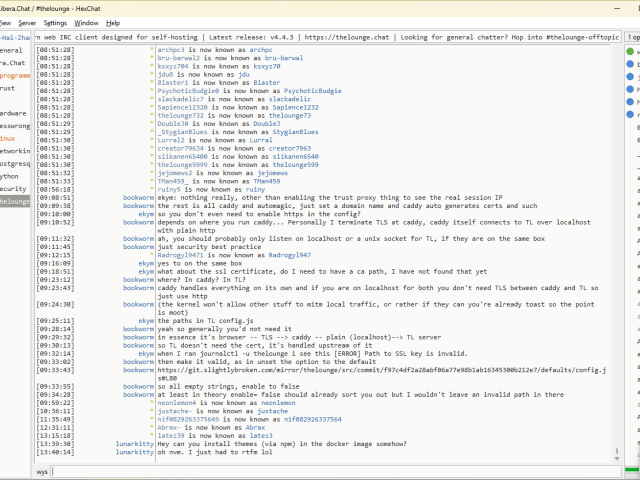
Task: Focus the message input box
Action: click(330, 470)
